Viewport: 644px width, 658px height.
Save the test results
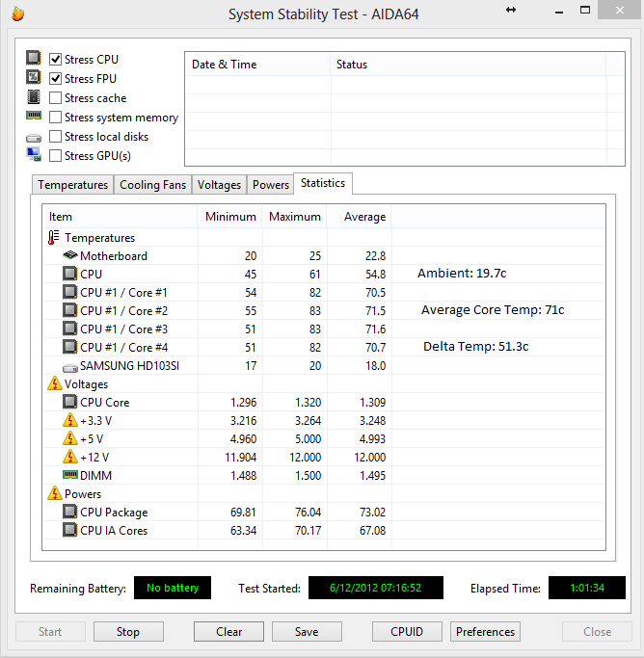tap(307, 632)
